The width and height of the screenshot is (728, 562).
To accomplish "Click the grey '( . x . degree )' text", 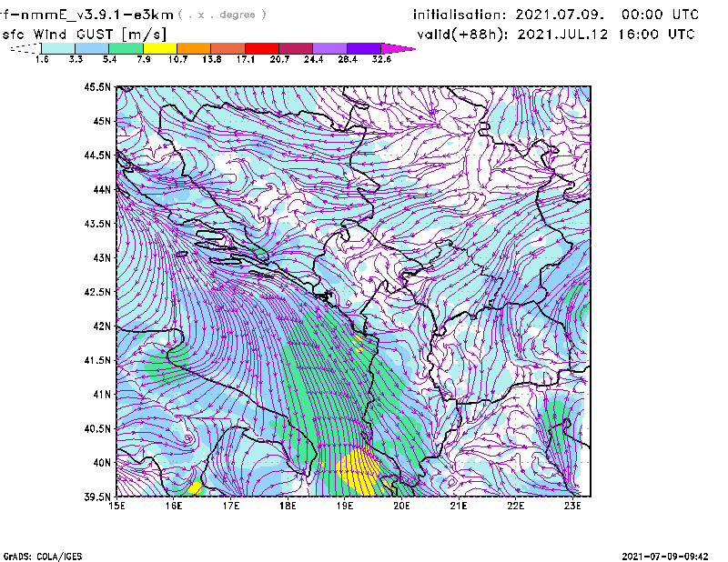I will [222, 15].
